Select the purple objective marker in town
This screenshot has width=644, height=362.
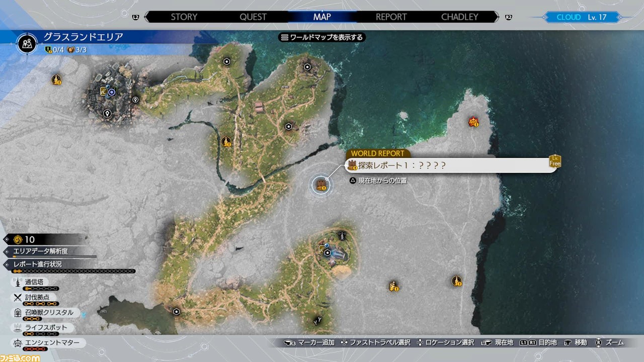pos(112,93)
